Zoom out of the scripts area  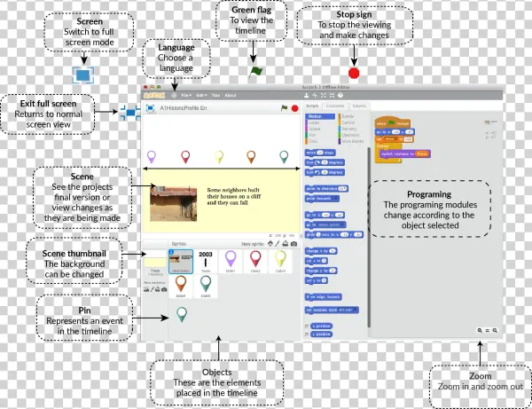(480, 330)
